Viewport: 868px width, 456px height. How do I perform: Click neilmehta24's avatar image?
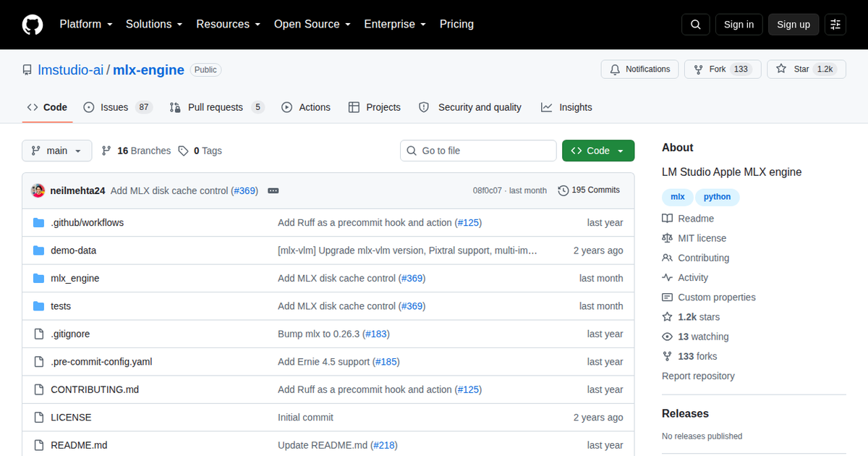pyautogui.click(x=38, y=190)
